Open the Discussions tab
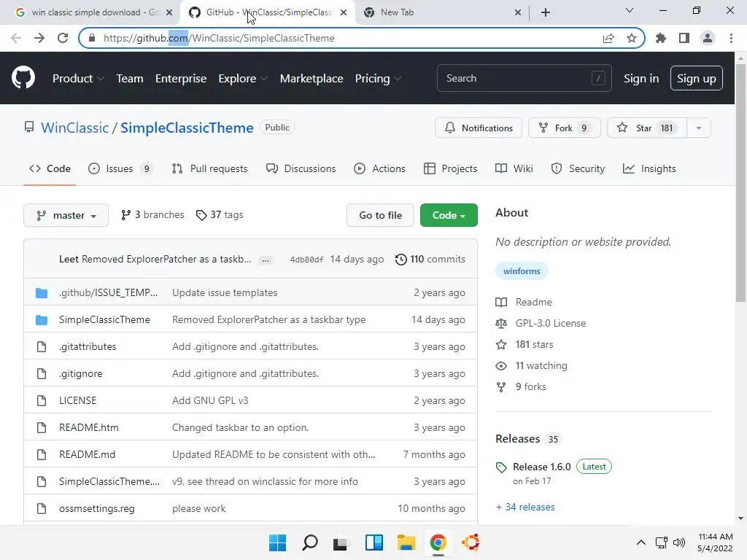Image resolution: width=747 pixels, height=560 pixels. tap(301, 168)
